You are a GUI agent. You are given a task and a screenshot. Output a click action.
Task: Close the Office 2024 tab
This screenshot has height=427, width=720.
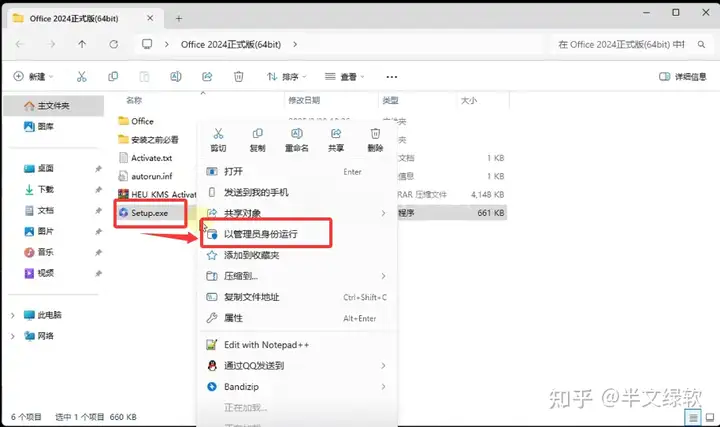click(150, 18)
